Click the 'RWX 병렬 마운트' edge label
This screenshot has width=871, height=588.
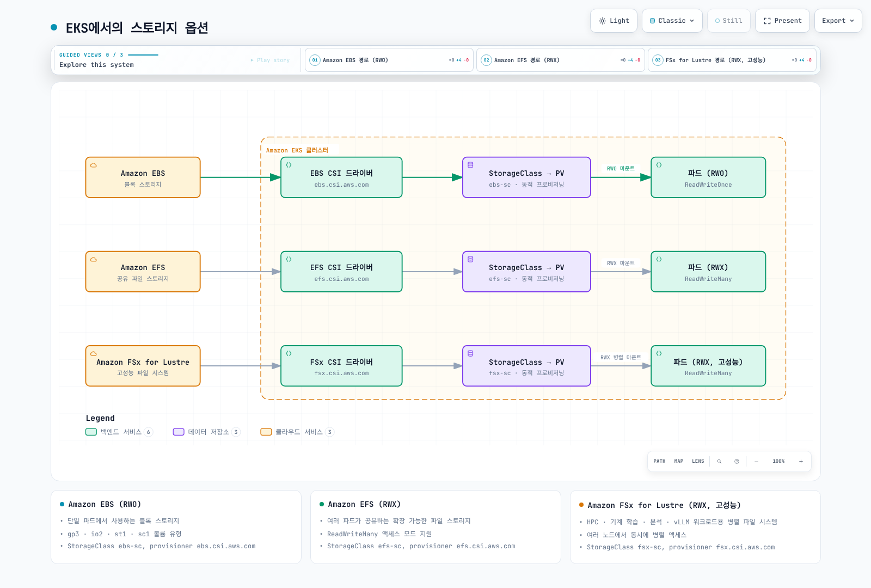tap(621, 358)
